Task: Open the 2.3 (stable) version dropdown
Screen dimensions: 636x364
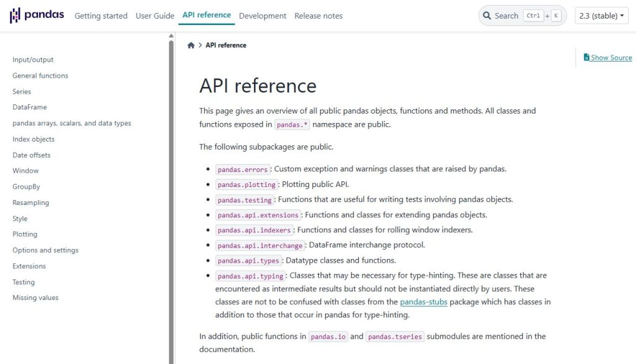Action: (x=601, y=16)
